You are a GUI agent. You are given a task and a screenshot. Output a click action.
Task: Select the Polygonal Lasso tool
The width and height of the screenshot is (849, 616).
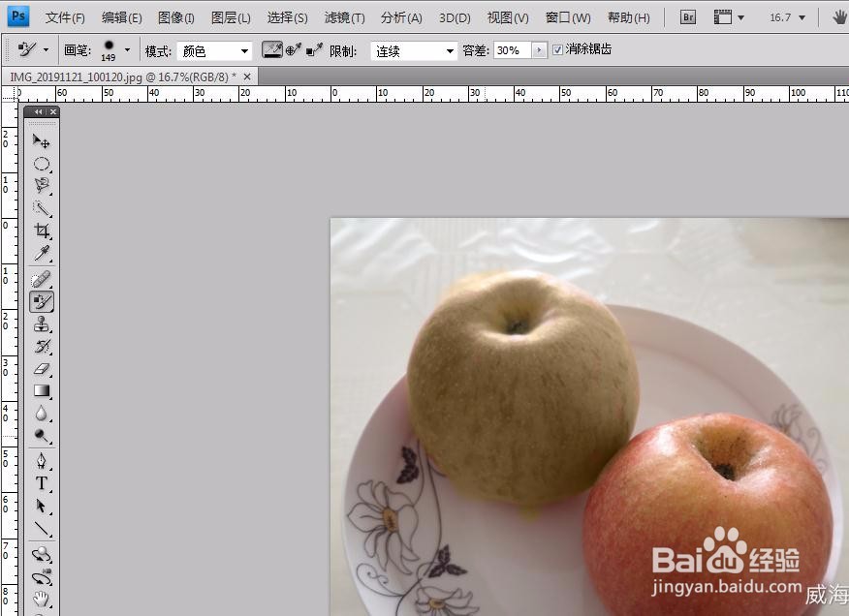41,186
